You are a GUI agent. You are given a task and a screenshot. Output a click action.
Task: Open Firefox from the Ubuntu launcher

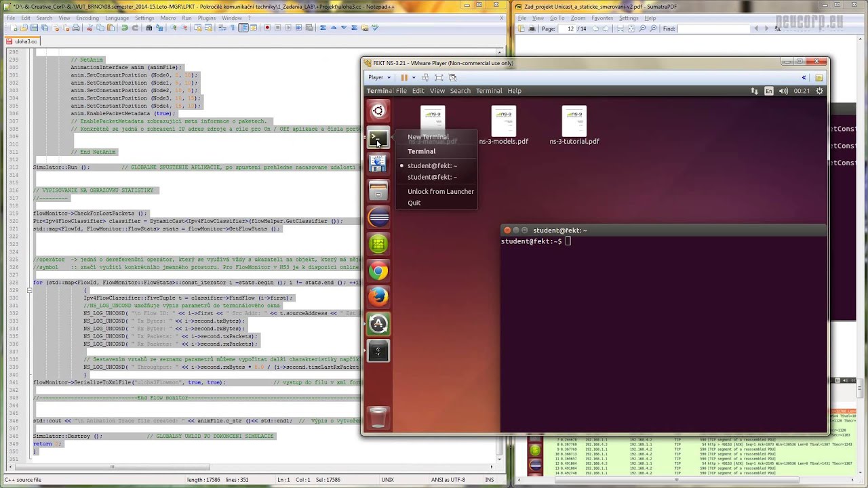tap(378, 297)
